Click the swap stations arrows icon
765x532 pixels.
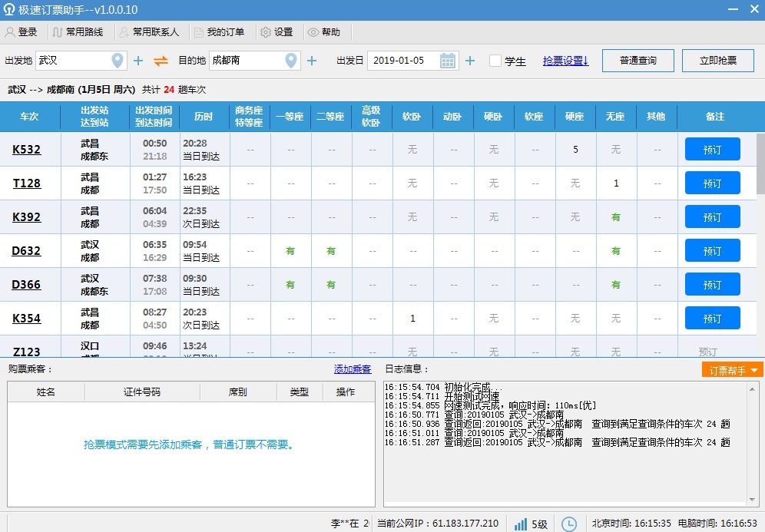(x=161, y=61)
